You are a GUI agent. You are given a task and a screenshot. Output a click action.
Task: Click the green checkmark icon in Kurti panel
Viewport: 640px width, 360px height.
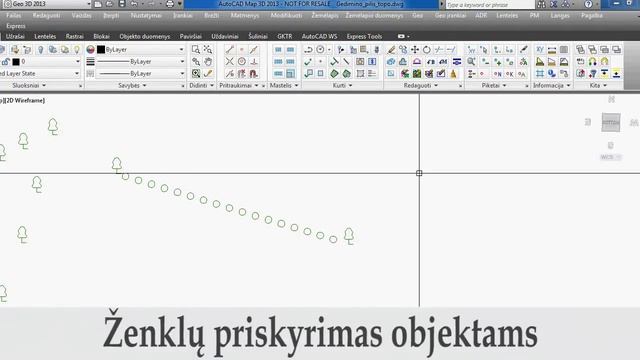[x=308, y=62]
